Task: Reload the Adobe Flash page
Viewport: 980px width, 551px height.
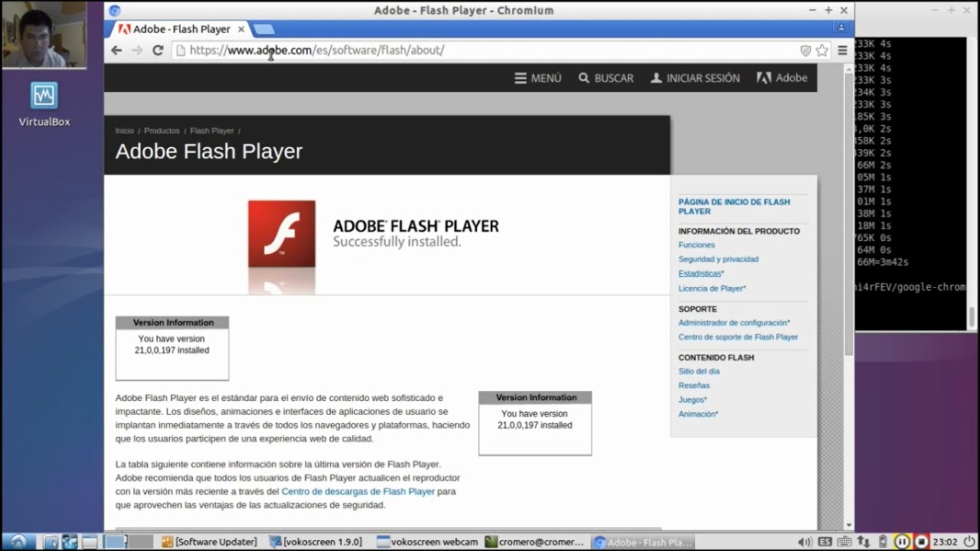Action: 158,51
